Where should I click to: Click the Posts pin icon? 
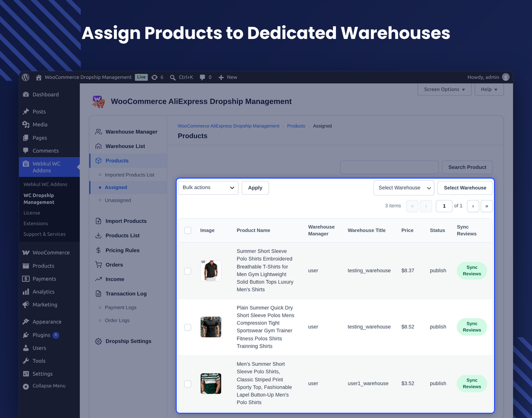tap(26, 111)
